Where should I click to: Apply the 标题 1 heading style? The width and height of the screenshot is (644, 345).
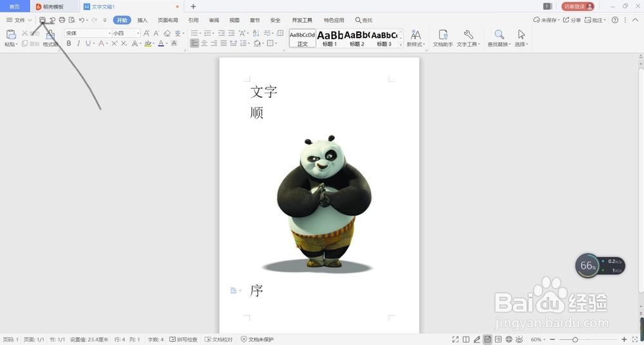click(x=330, y=38)
